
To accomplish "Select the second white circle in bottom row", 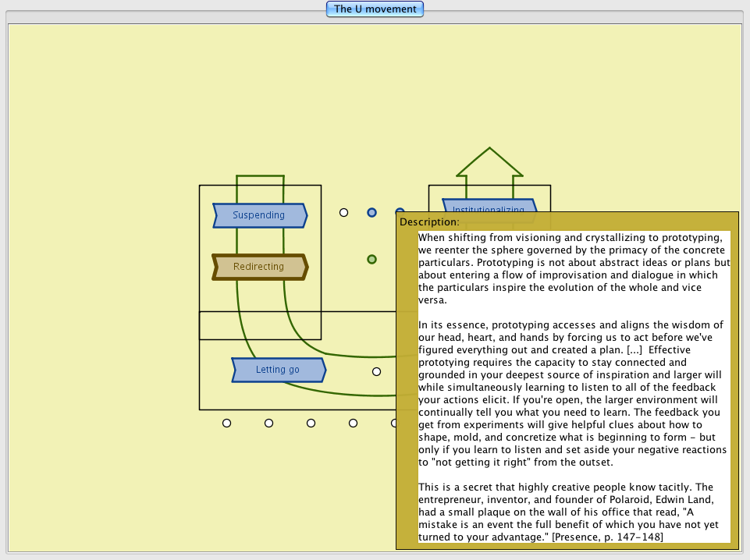I will click(268, 424).
